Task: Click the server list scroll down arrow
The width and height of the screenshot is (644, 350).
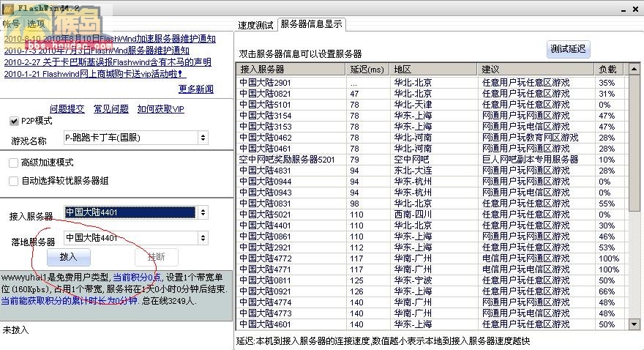Action: coord(634,324)
